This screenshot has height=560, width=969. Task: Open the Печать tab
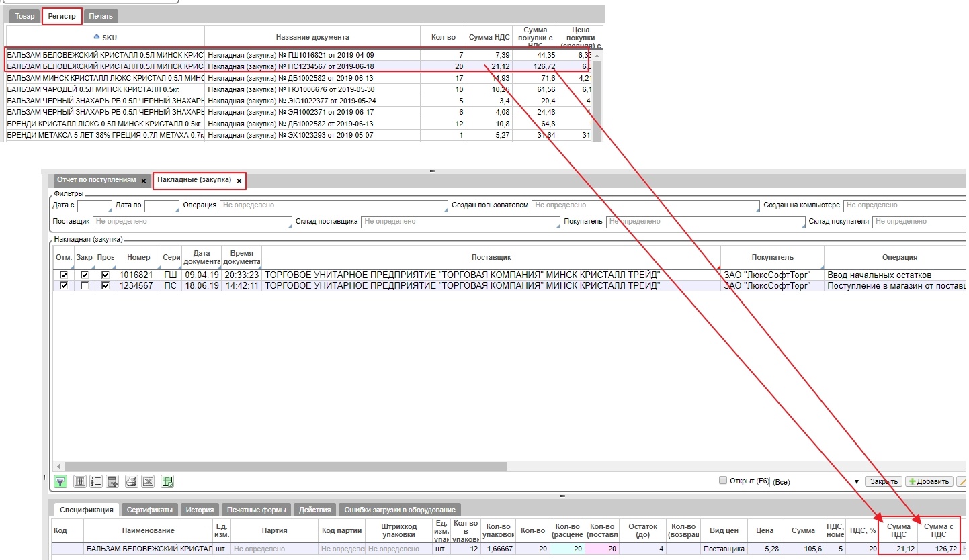pos(102,16)
